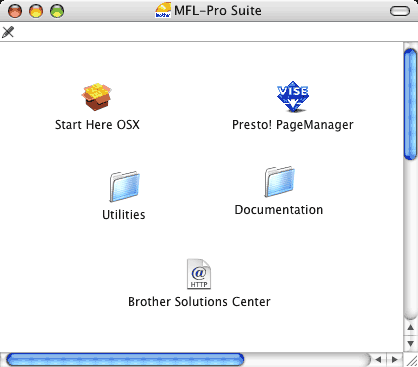Select the 'Start Here OSX' label
Image resolution: width=418 pixels, height=367 pixels.
tap(97, 125)
